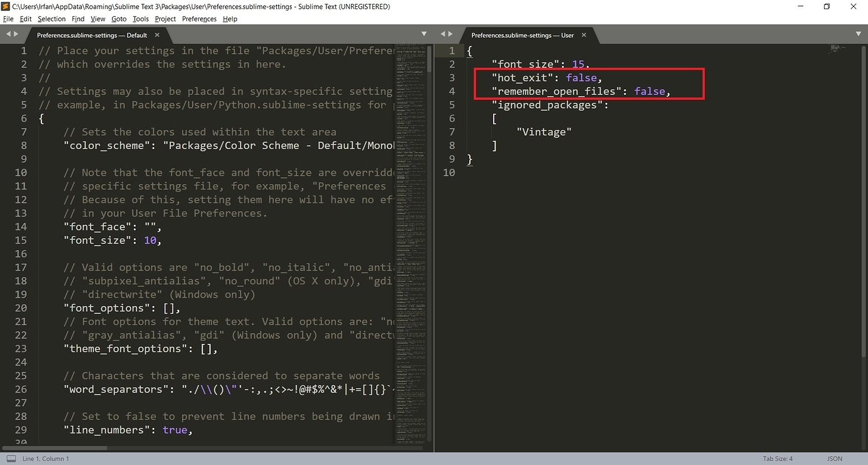Click "font_face" in Default settings
The image size is (868, 465).
(97, 227)
